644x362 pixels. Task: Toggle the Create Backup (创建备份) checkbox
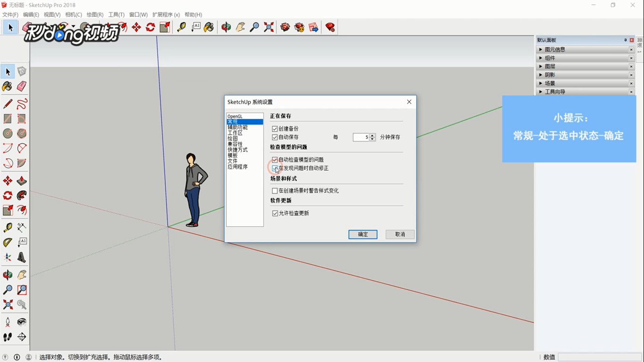coord(275,129)
